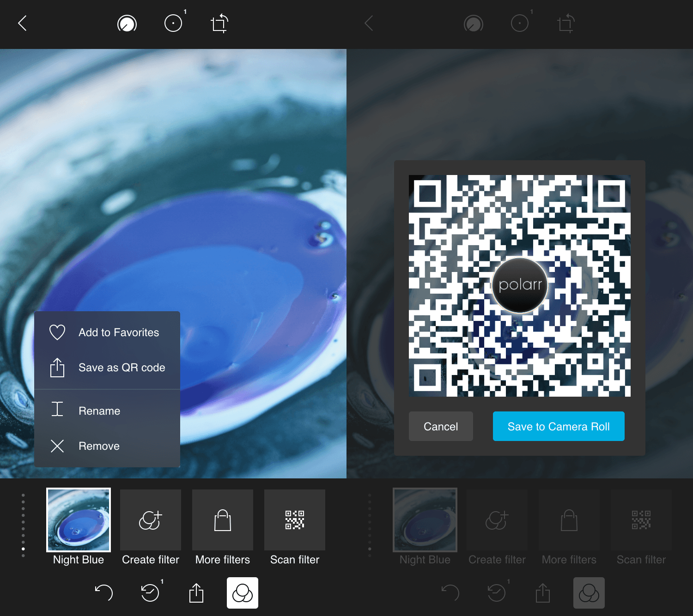The width and height of the screenshot is (693, 616).
Task: Open the Create filter tile on left screen
Action: click(x=151, y=520)
